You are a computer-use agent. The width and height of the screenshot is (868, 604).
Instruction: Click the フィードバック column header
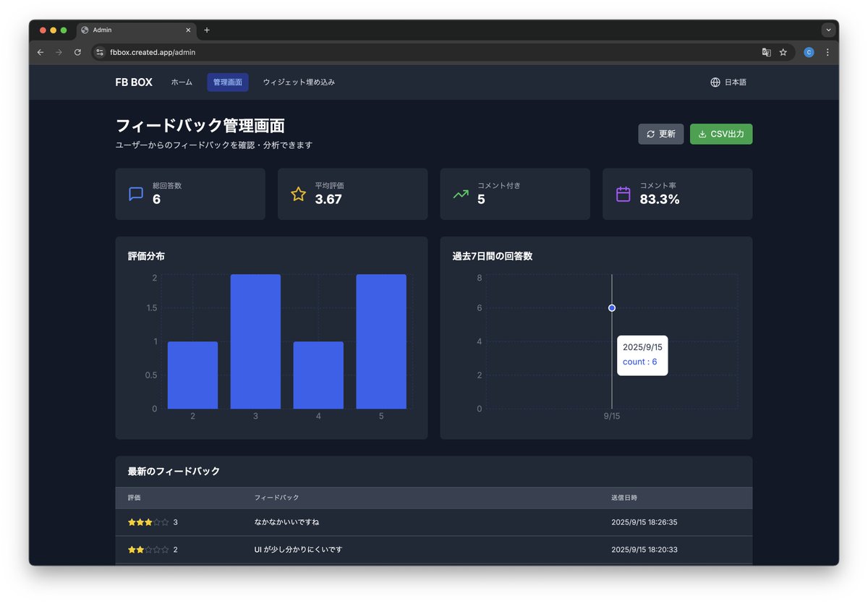tap(276, 498)
